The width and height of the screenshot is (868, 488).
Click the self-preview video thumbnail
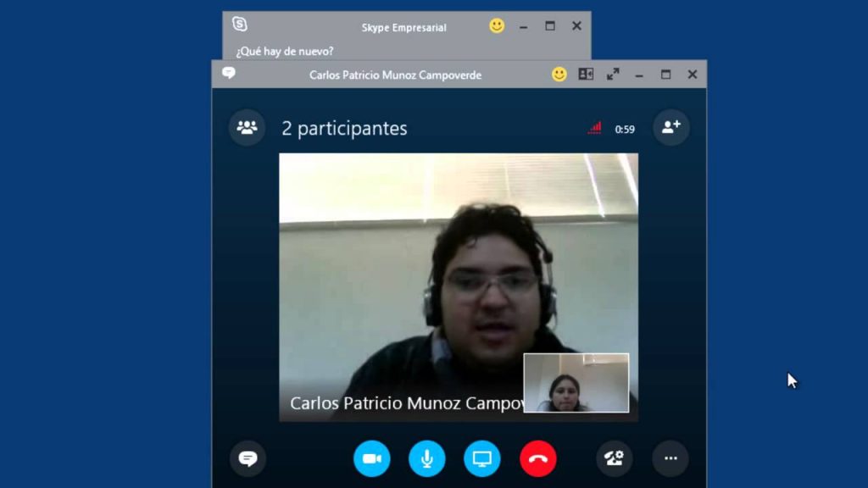(x=576, y=383)
